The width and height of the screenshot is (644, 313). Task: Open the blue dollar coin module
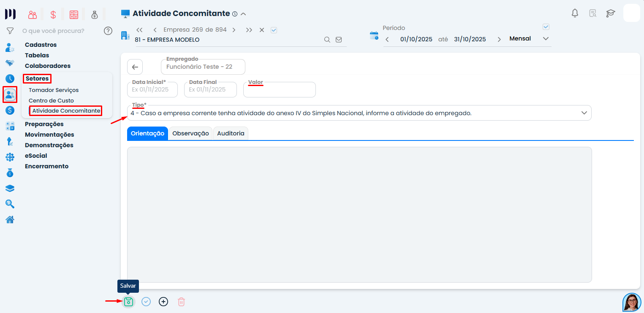(10, 110)
